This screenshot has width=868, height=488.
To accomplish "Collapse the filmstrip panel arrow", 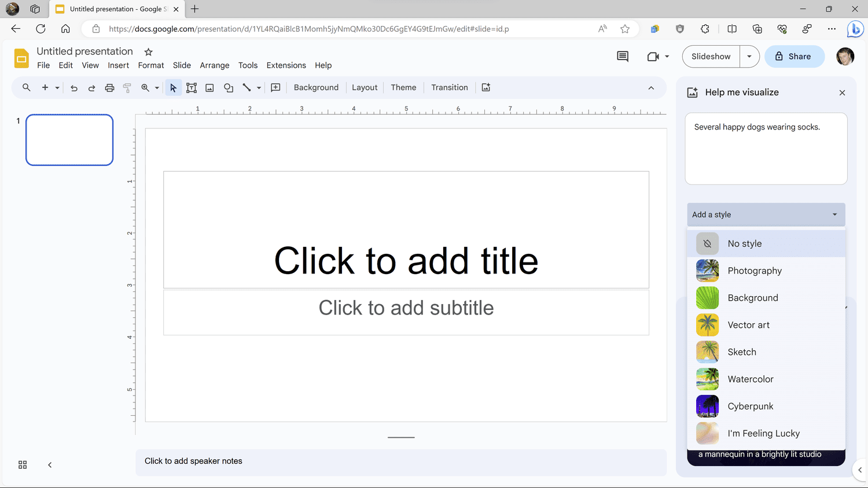I will (x=50, y=465).
